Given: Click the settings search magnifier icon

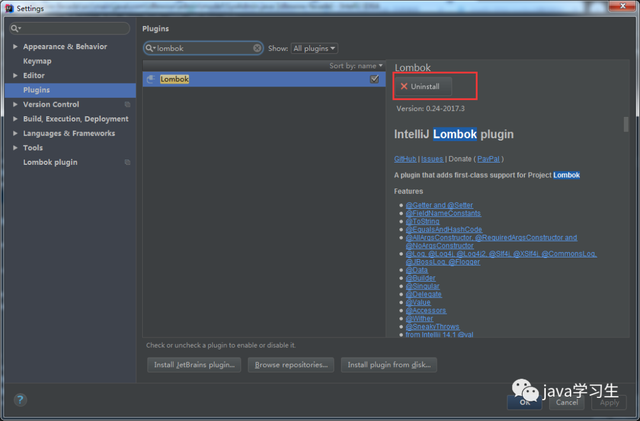Looking at the screenshot, I should 15,28.
